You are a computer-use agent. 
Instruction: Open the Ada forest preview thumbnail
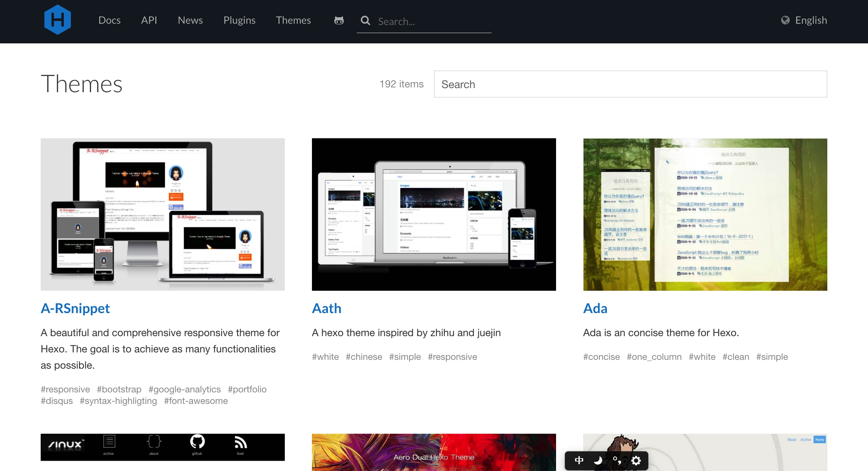pyautogui.click(x=705, y=214)
